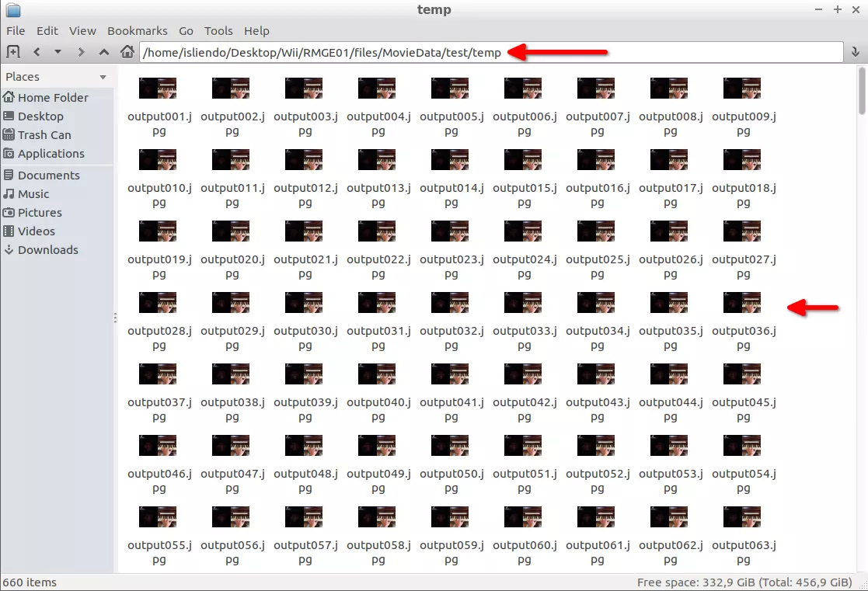Open back history dropdown arrow
Image resolution: width=868 pixels, height=591 pixels.
pos(58,52)
